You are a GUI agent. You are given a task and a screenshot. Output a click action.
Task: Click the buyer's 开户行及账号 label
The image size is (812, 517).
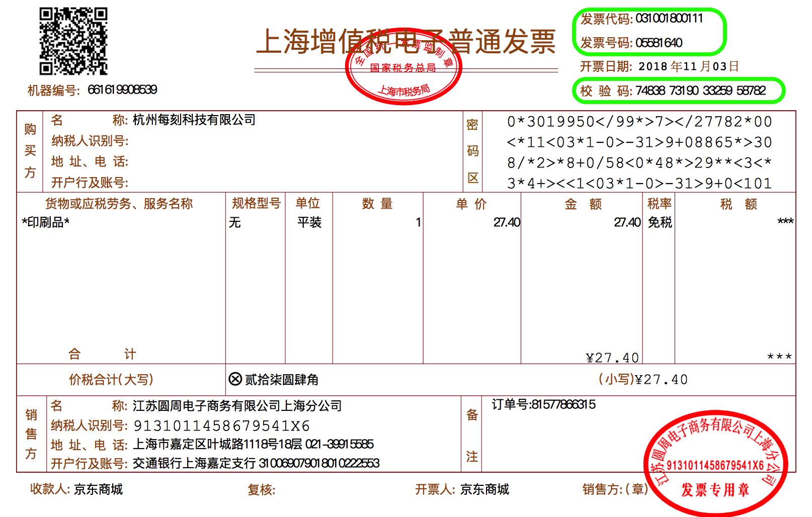[x=90, y=182]
